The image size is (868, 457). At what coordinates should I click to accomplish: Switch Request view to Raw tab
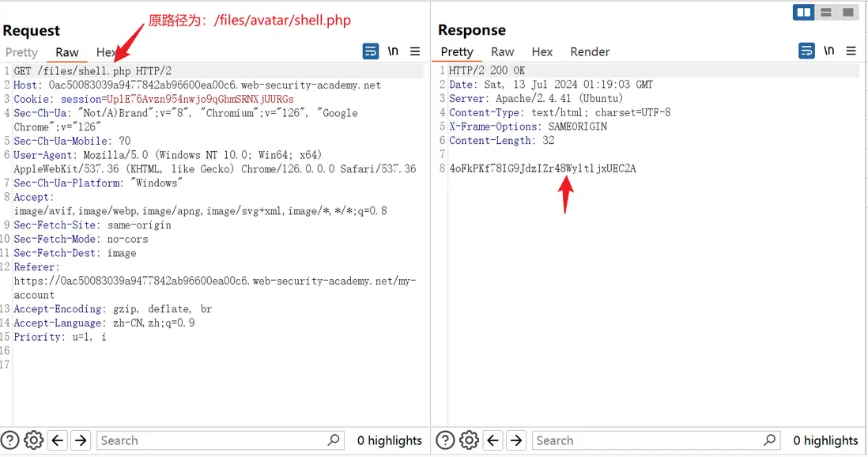pos(67,53)
